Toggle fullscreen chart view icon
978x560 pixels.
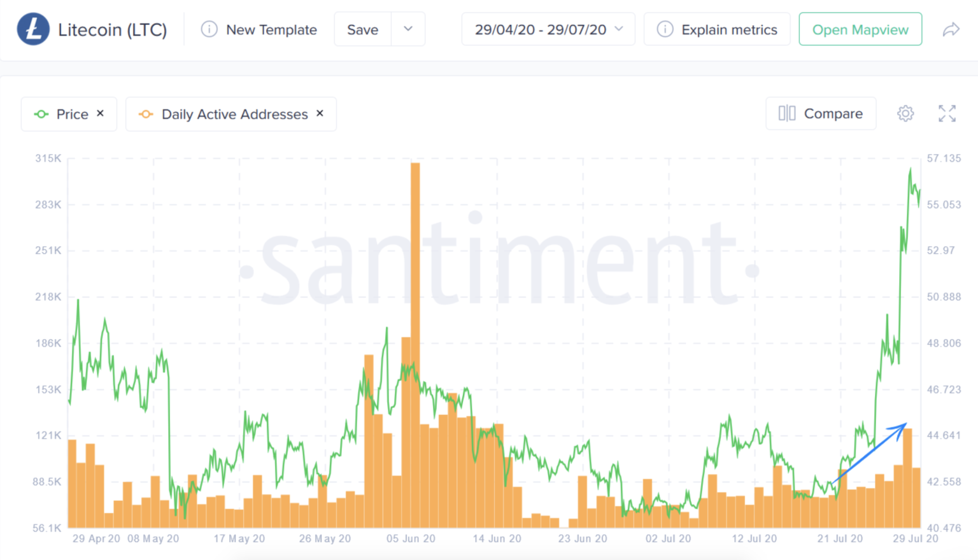(947, 113)
